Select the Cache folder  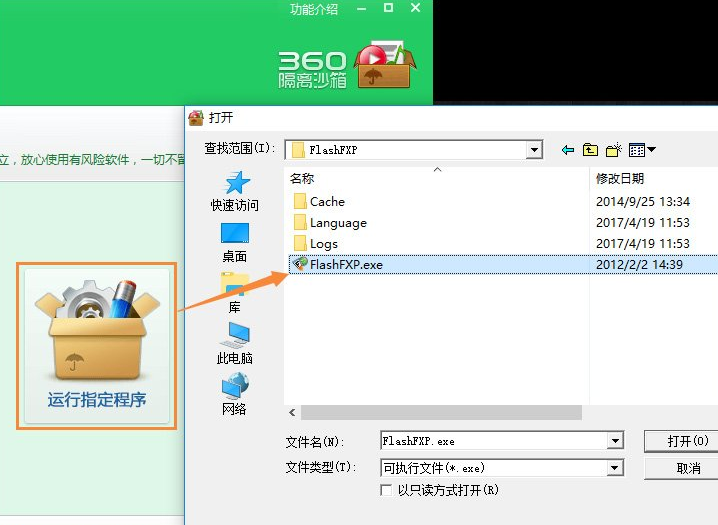coord(327,201)
